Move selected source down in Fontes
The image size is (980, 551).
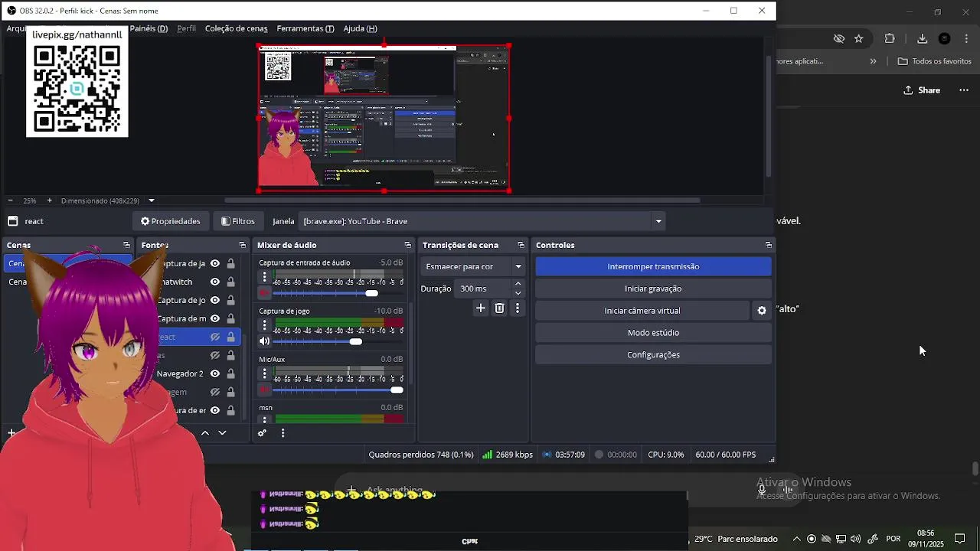(x=222, y=433)
